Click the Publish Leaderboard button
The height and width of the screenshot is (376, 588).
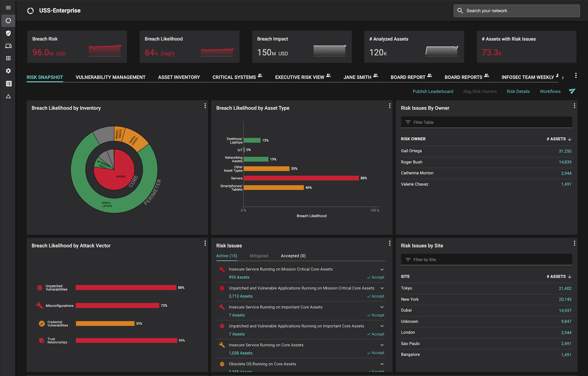click(433, 90)
